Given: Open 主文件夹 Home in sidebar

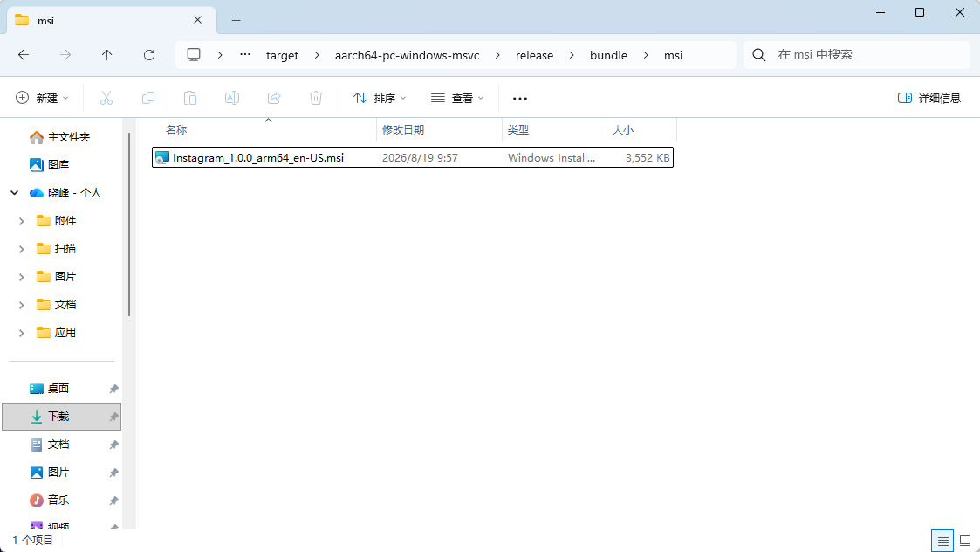Looking at the screenshot, I should [x=60, y=136].
